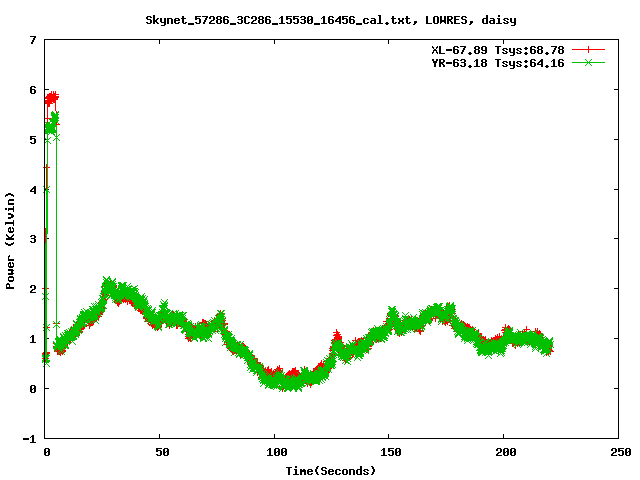Click the red XL legend line sample
640x480 pixels.
[588, 50]
